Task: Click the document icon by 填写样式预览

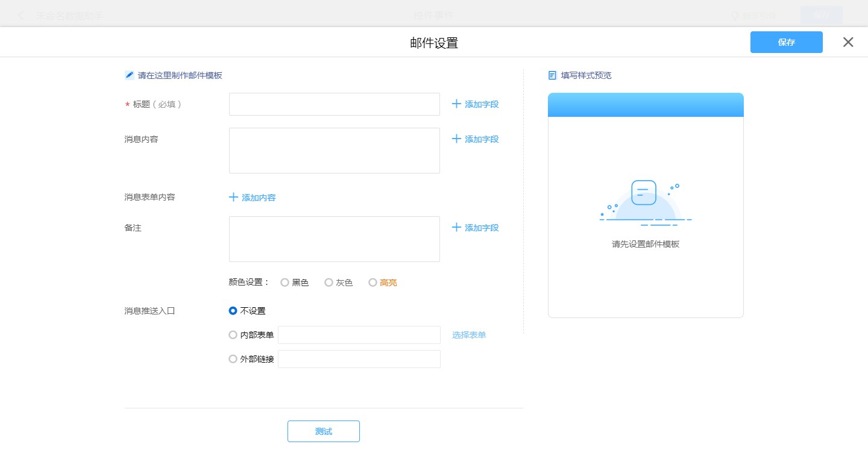Action: pos(552,75)
